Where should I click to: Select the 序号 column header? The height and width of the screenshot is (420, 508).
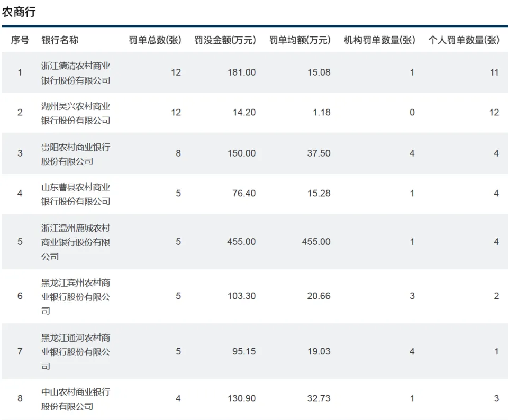click(x=20, y=40)
